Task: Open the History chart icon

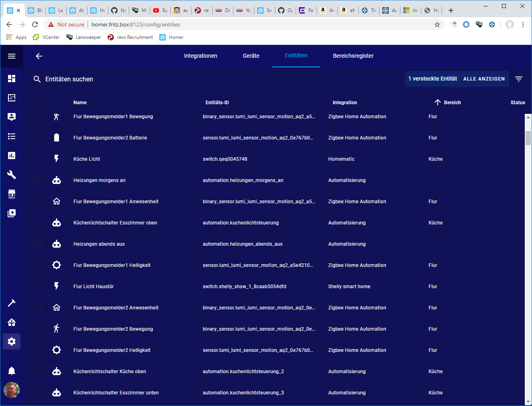Action: pos(12,156)
